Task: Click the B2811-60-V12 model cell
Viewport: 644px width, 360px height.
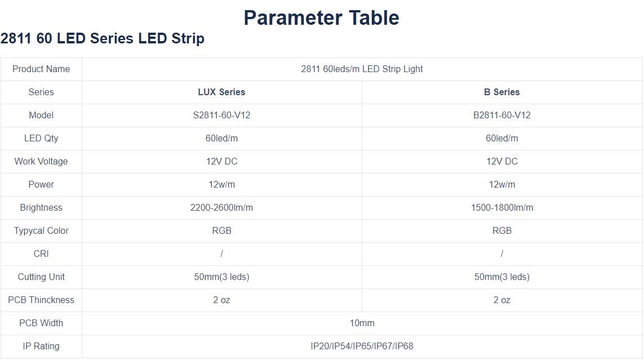Action: pyautogui.click(x=501, y=115)
